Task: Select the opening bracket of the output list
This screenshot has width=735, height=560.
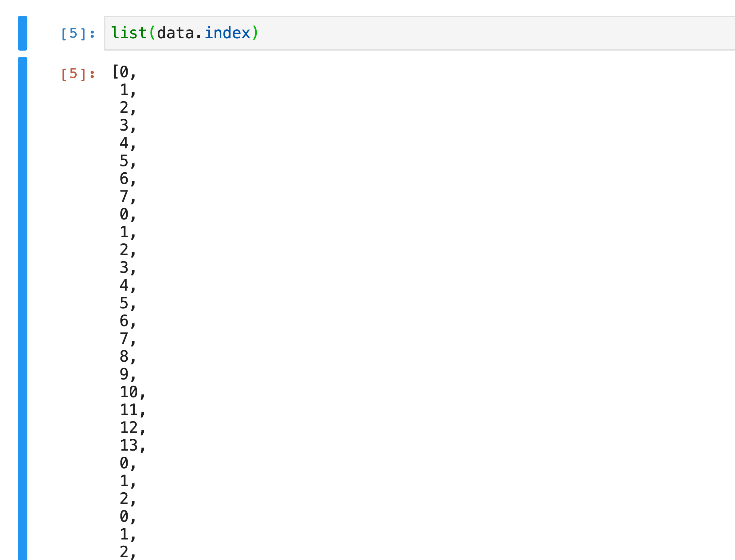Action: pyautogui.click(x=115, y=72)
